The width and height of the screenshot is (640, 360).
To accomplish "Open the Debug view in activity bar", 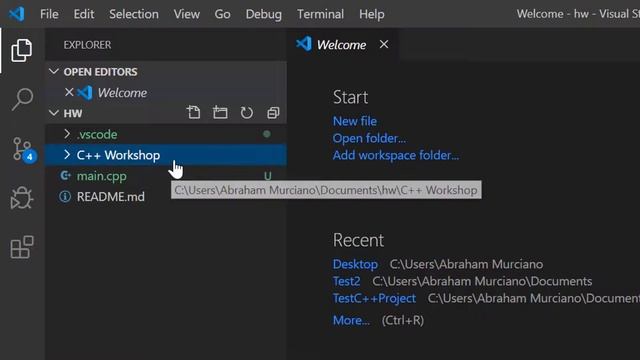I will click(22, 198).
